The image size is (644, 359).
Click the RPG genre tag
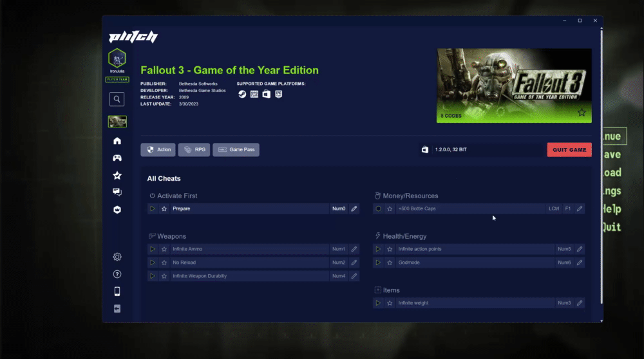[x=194, y=150]
